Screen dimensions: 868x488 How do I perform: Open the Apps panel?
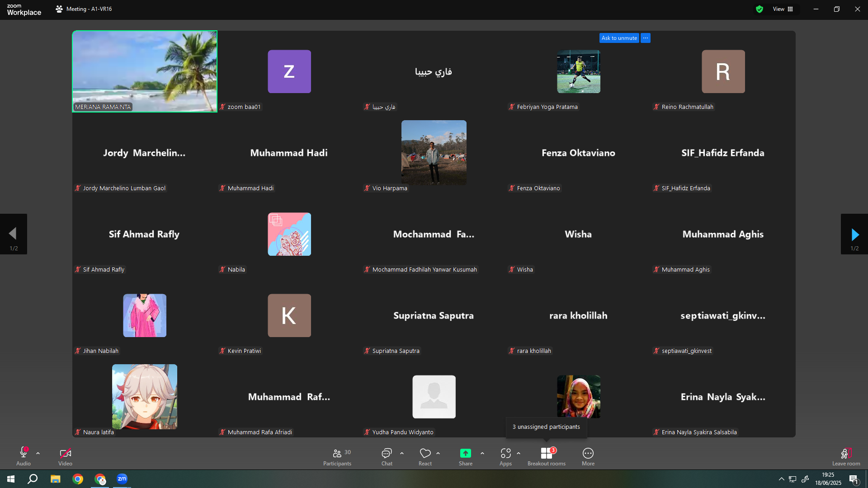tap(505, 456)
